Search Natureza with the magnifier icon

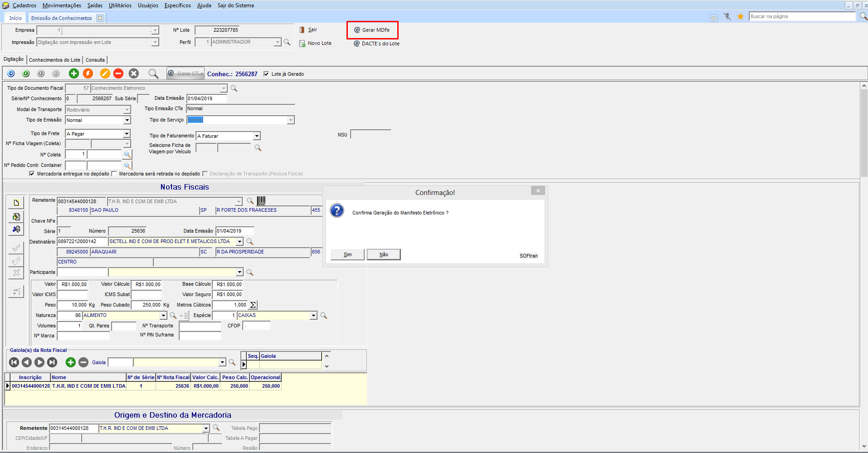coord(173,316)
